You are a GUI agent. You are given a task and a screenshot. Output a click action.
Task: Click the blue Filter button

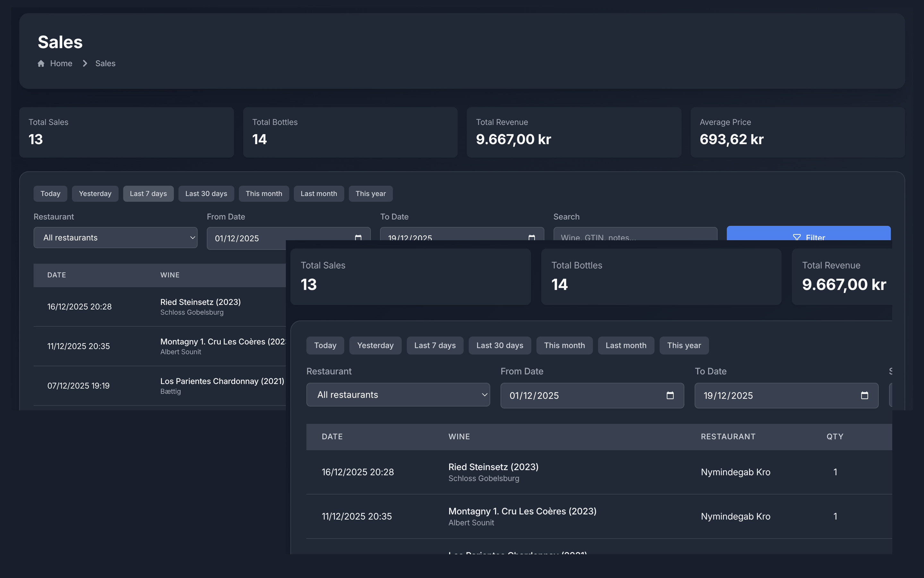point(809,233)
